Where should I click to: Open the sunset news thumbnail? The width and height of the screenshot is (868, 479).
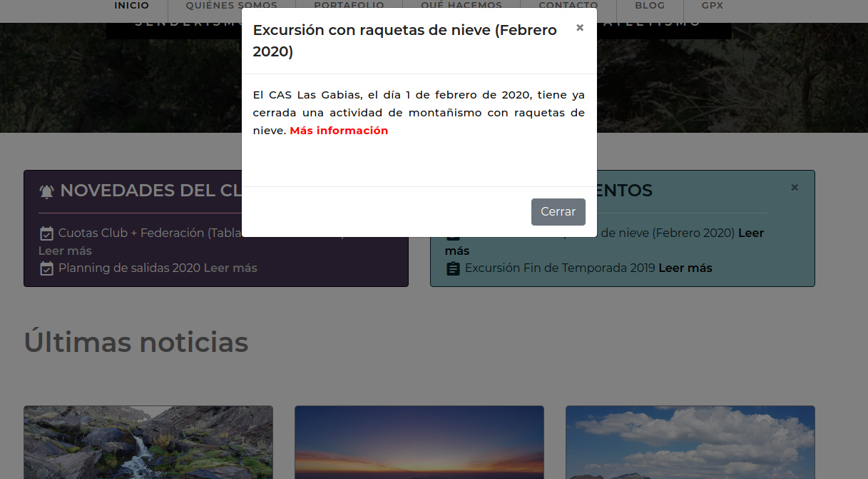point(419,443)
